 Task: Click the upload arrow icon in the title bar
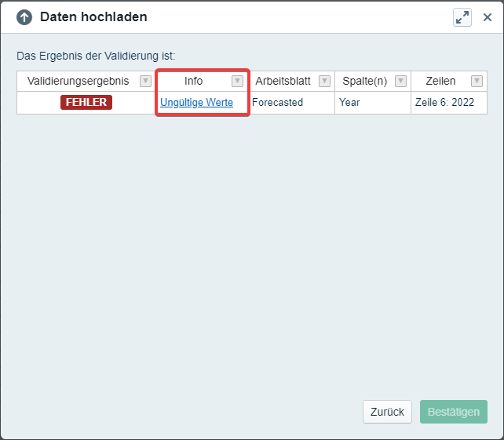click(24, 17)
